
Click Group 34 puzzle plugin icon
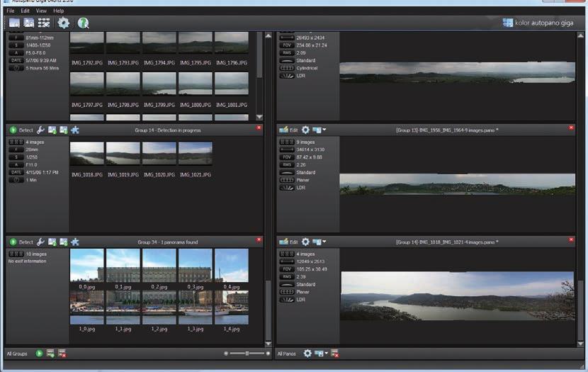click(75, 242)
